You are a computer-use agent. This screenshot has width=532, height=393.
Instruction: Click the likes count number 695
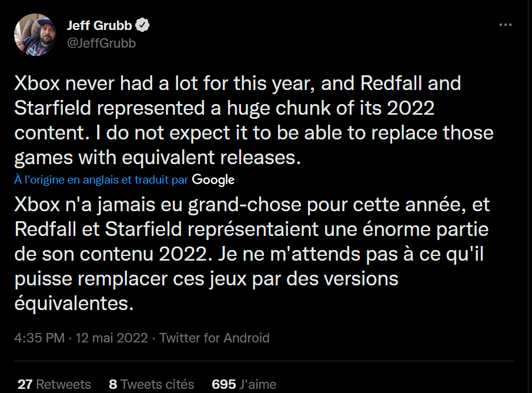point(223,384)
